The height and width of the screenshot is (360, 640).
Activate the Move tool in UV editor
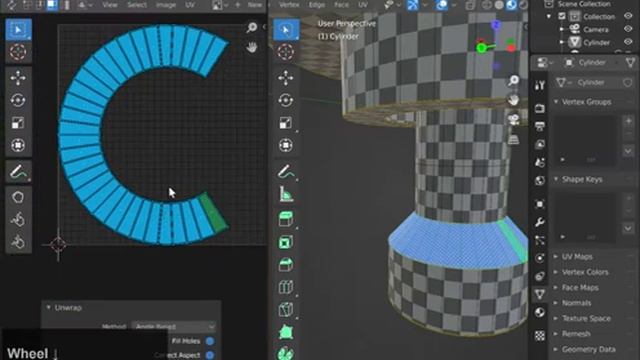pyautogui.click(x=18, y=78)
